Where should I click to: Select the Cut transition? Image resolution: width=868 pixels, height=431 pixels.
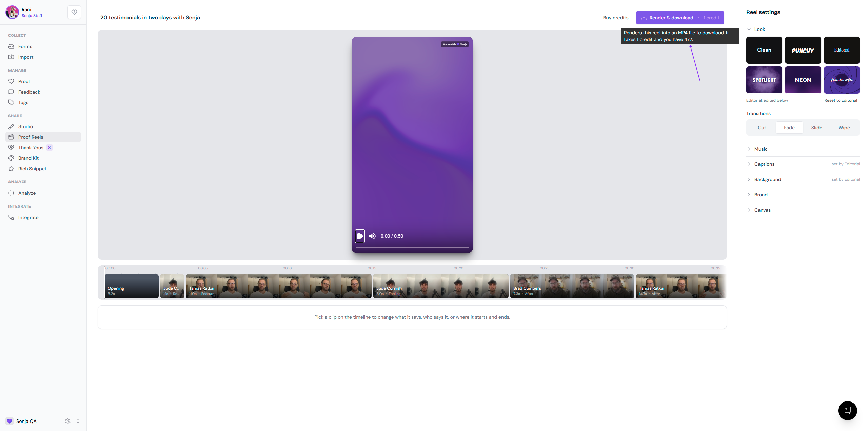point(762,128)
